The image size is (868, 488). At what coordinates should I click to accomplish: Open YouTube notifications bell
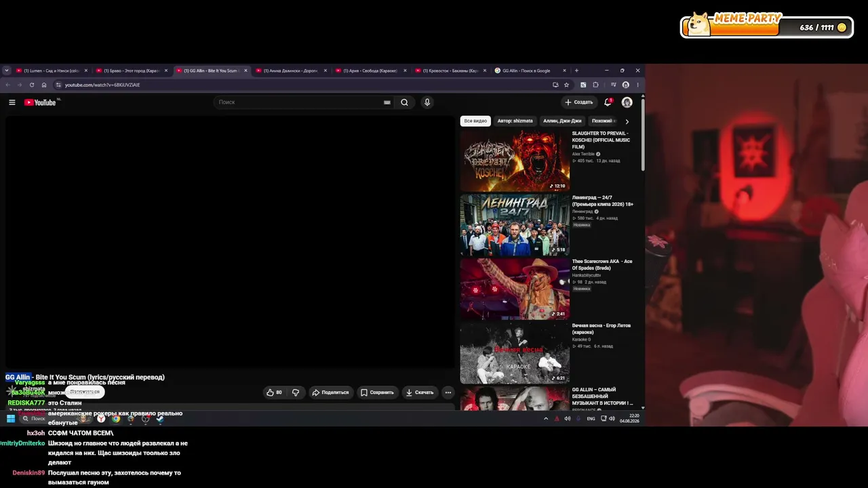608,102
